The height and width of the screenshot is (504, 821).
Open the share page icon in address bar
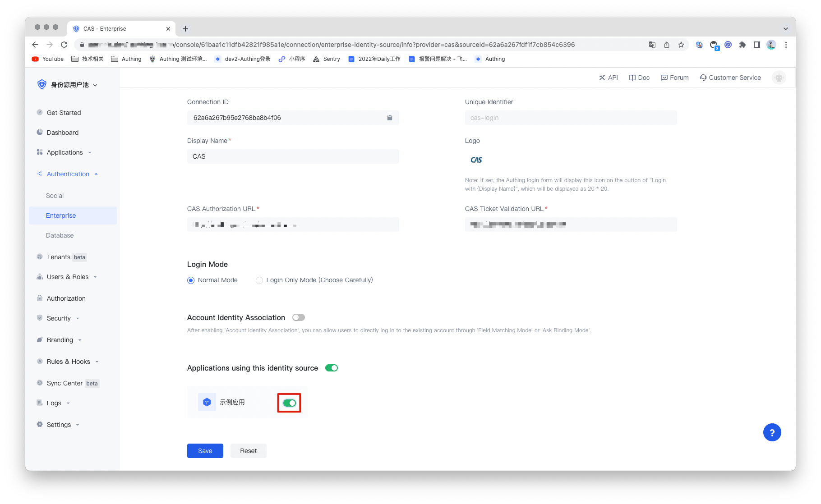pyautogui.click(x=667, y=45)
